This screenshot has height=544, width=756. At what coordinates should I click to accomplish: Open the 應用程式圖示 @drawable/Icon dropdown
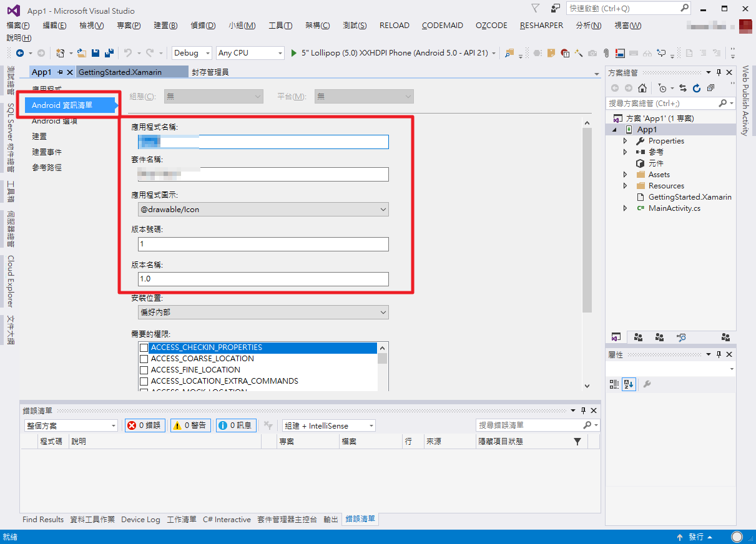[x=263, y=210]
